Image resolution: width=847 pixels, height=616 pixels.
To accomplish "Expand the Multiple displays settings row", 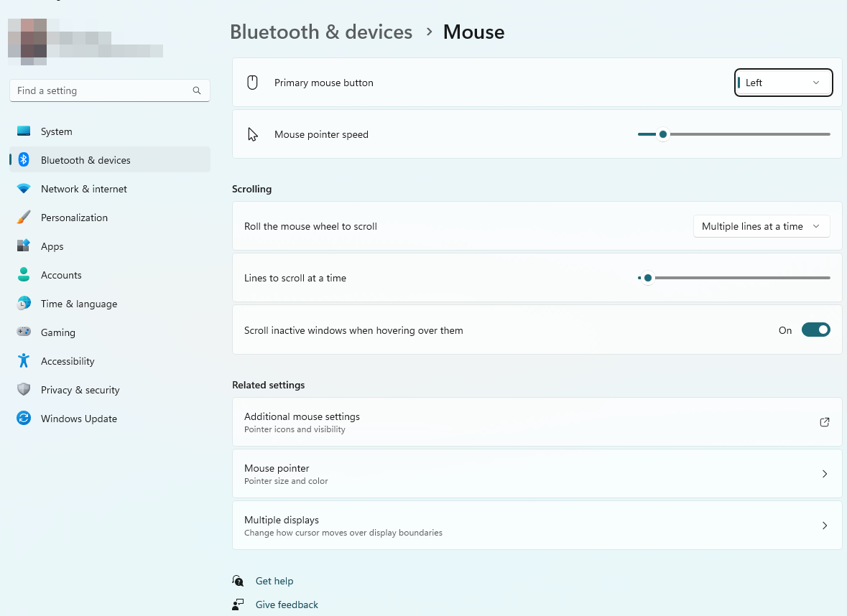I will point(824,525).
